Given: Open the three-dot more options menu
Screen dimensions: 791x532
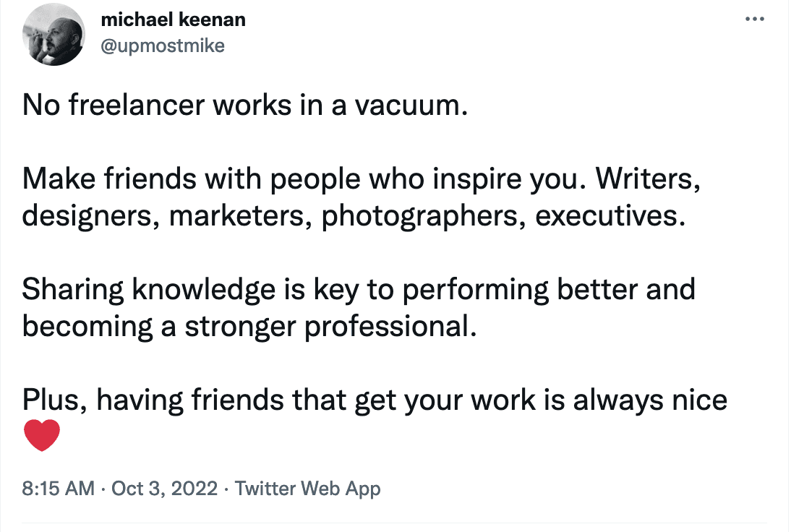Looking at the screenshot, I should click(754, 19).
